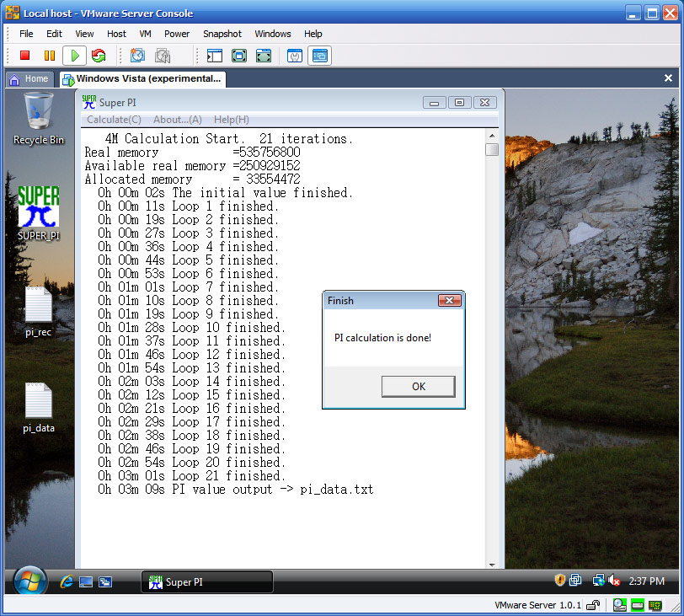Launch Internet Explorer from quick launch

(67, 581)
